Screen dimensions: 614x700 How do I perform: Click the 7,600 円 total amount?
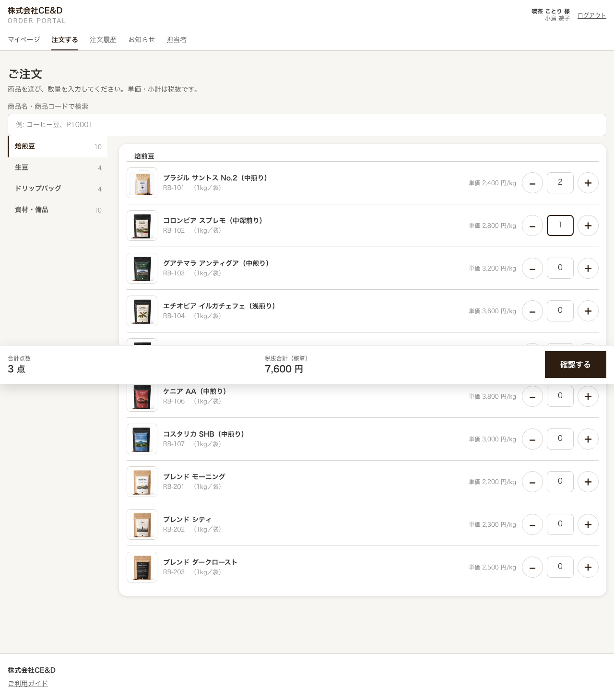[284, 369]
